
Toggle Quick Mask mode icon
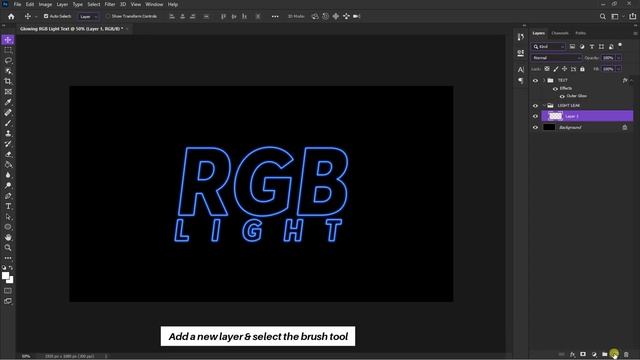point(8,291)
